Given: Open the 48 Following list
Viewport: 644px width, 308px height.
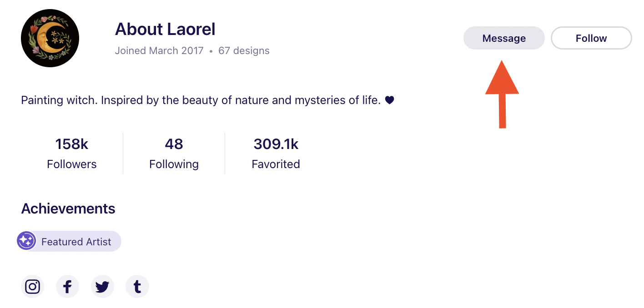Looking at the screenshot, I should coord(174,153).
